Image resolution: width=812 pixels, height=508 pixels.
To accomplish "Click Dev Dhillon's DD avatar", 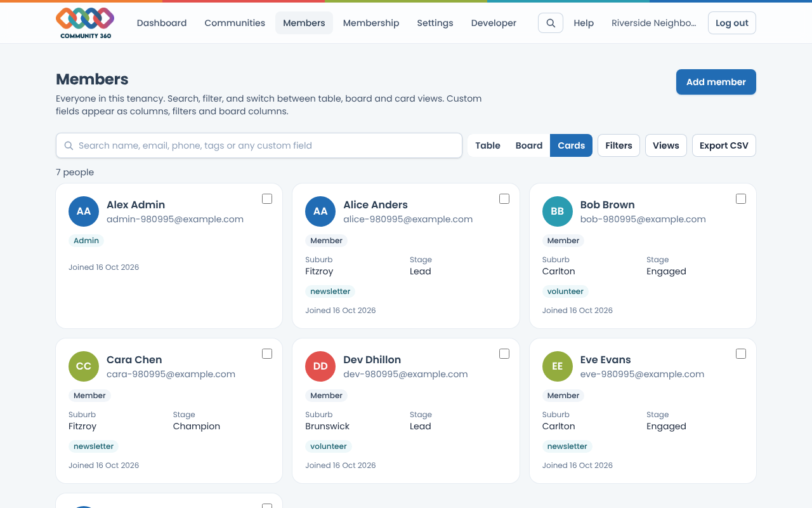I will [320, 366].
